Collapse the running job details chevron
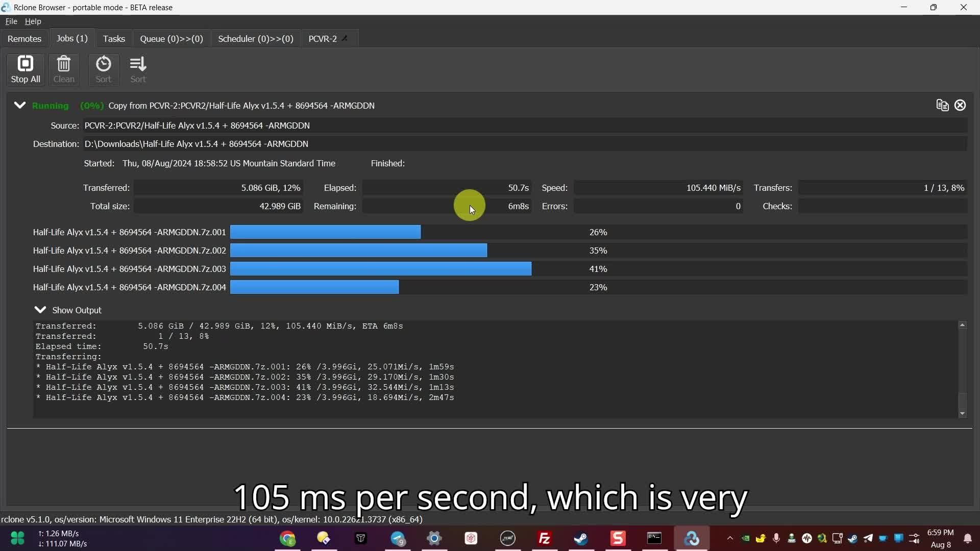Viewport: 980px width, 551px height. [19, 105]
